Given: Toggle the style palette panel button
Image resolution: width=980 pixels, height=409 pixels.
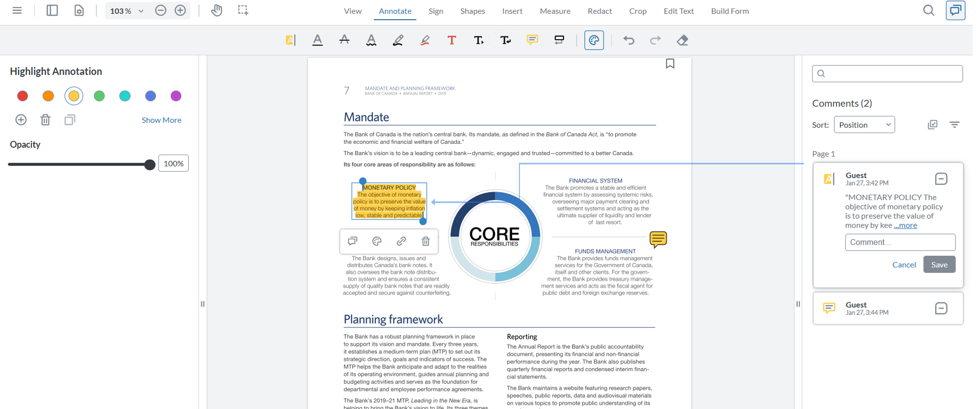Looking at the screenshot, I should pos(594,40).
